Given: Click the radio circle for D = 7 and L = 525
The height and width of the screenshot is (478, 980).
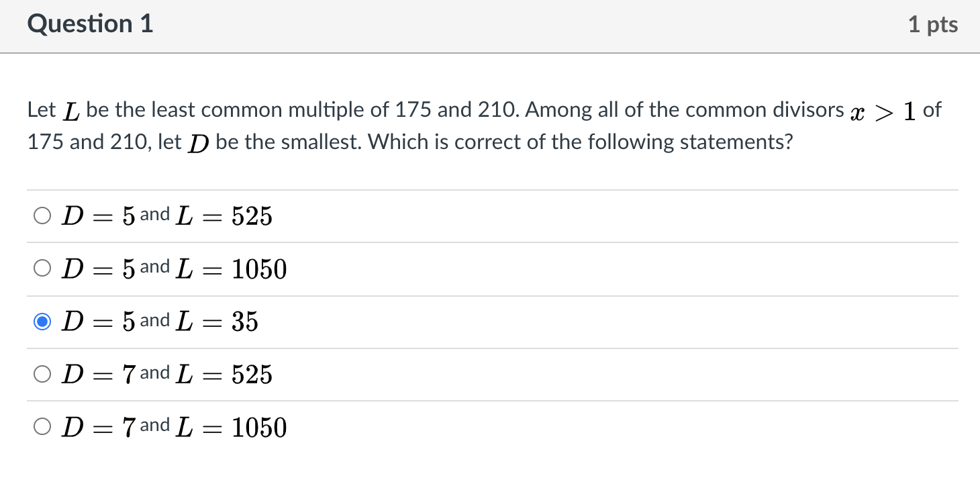Looking at the screenshot, I should click(x=42, y=374).
